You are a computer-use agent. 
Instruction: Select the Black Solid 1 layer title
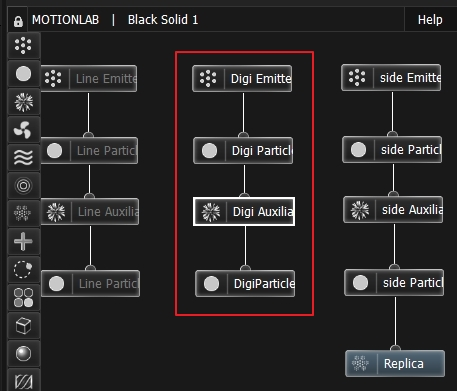click(x=163, y=20)
